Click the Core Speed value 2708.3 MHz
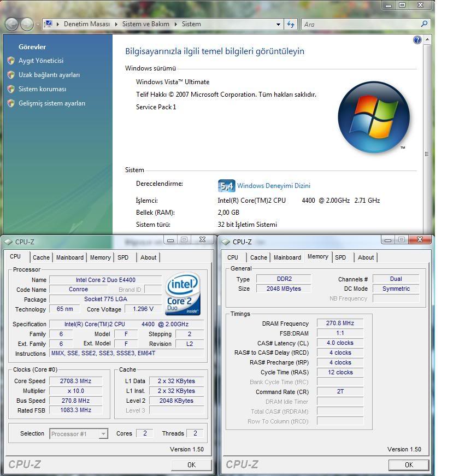The image size is (459, 476). tap(75, 381)
